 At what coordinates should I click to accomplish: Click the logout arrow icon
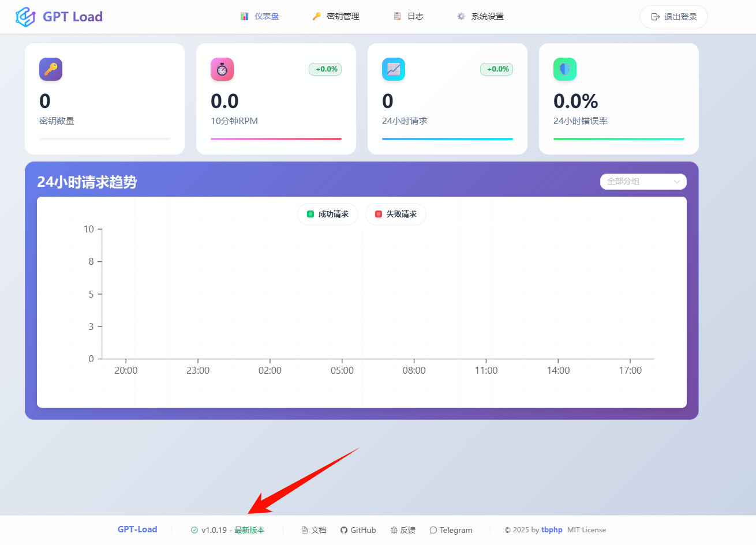[x=655, y=17]
